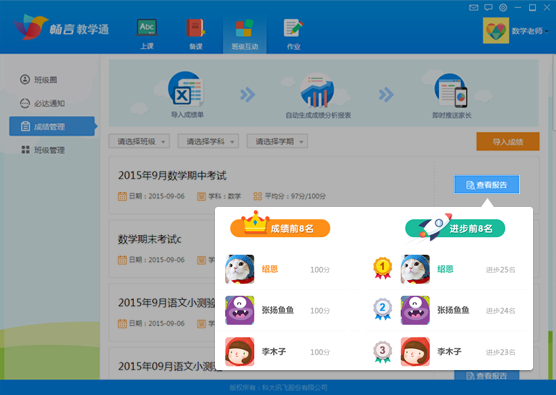Open the 作业 tab with pencil icon
Screen dimensions: 556x395
(x=293, y=34)
